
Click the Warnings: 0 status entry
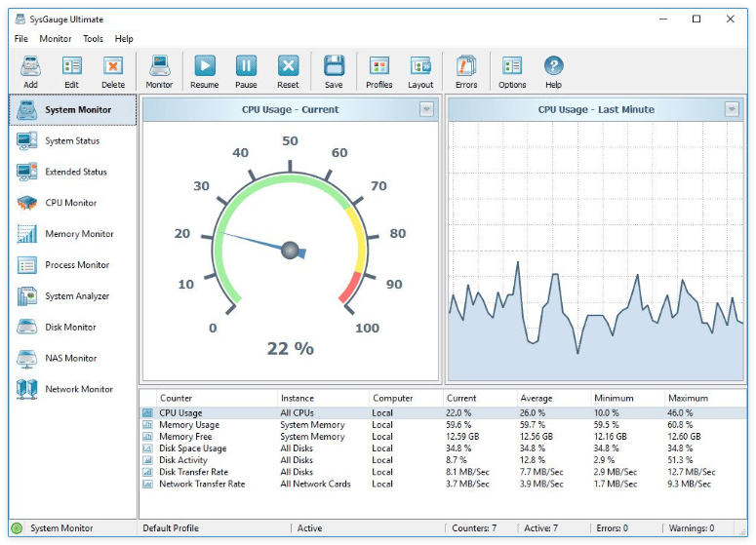(x=691, y=528)
